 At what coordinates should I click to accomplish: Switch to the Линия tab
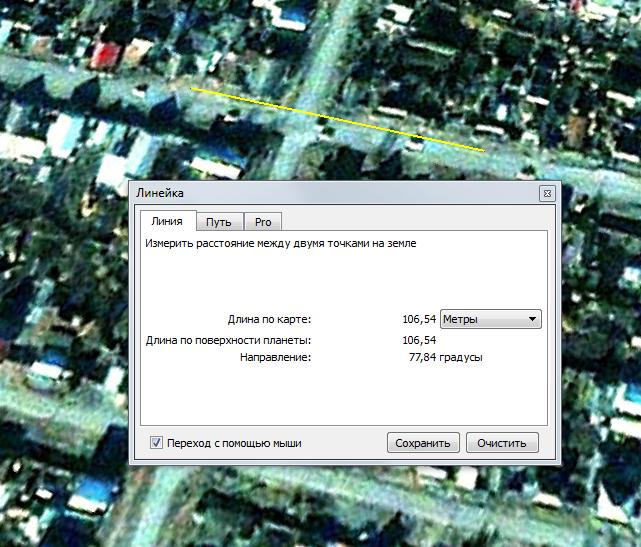166,221
